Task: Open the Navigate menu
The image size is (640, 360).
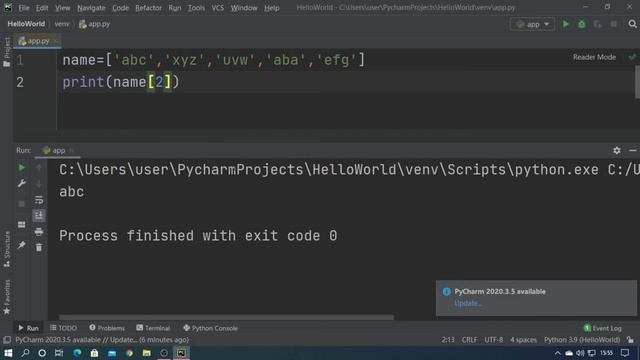Action: (91, 8)
